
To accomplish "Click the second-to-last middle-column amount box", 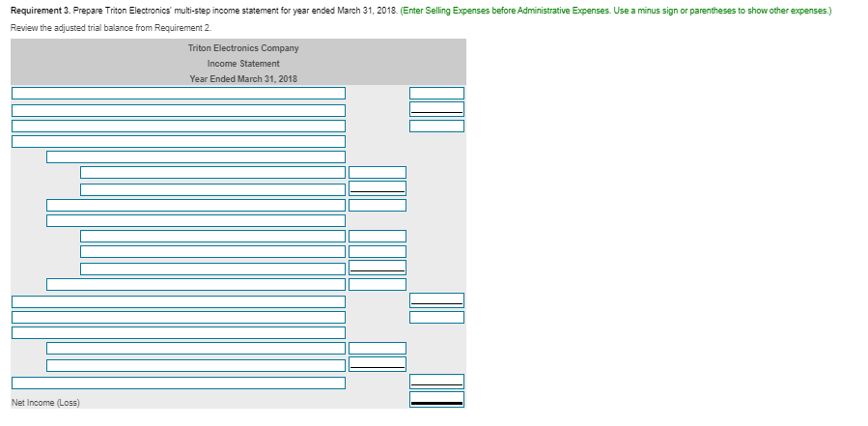I will coord(378,348).
